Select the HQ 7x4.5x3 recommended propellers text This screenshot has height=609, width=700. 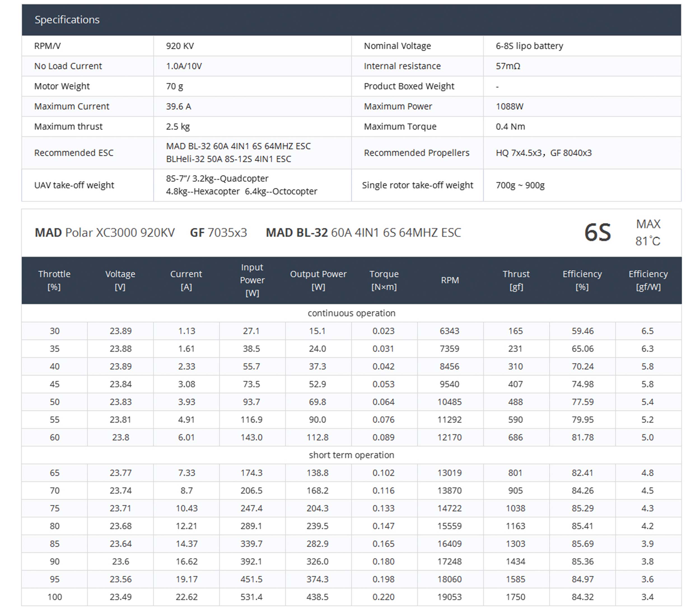(x=518, y=153)
